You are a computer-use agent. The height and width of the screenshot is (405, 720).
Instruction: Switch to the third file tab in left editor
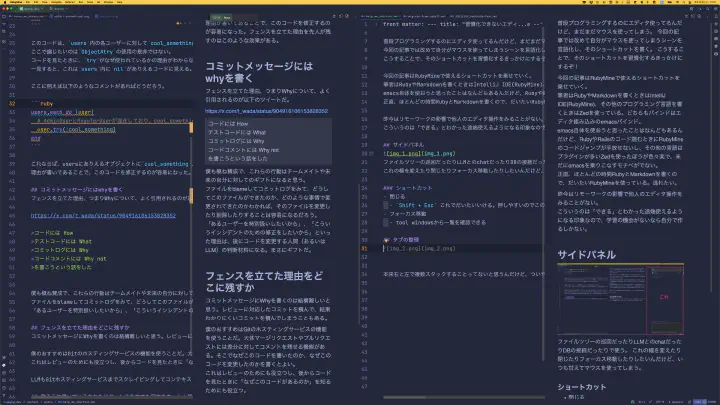[106, 17]
